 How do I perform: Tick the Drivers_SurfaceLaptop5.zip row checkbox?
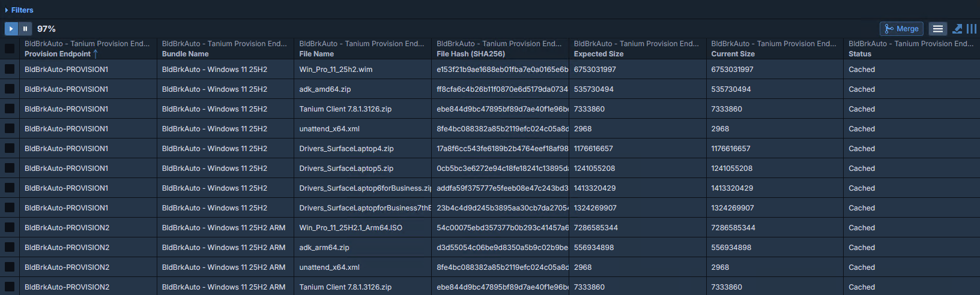click(10, 168)
